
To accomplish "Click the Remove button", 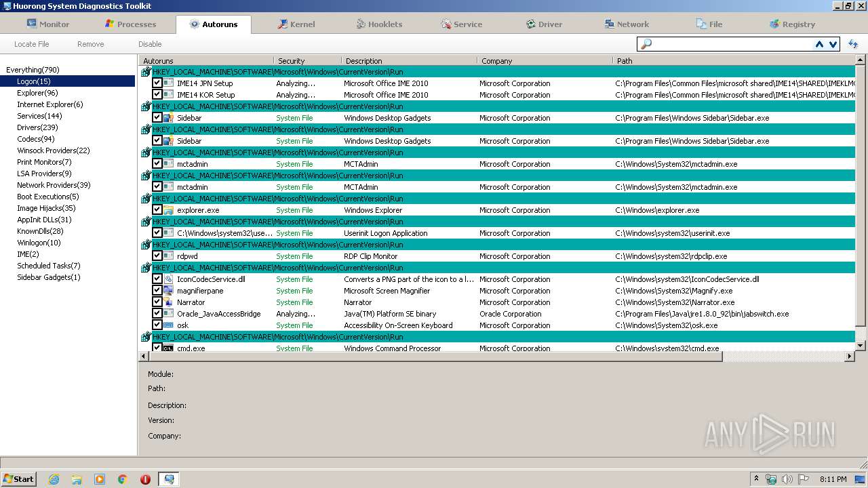I will point(90,44).
